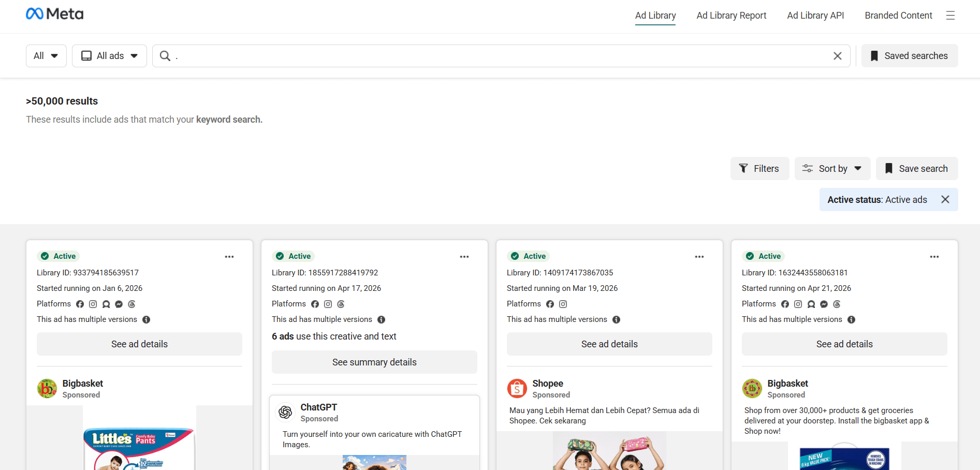Click Messenger platform icon on Jan 6 ad
The image size is (980, 470).
(x=119, y=304)
